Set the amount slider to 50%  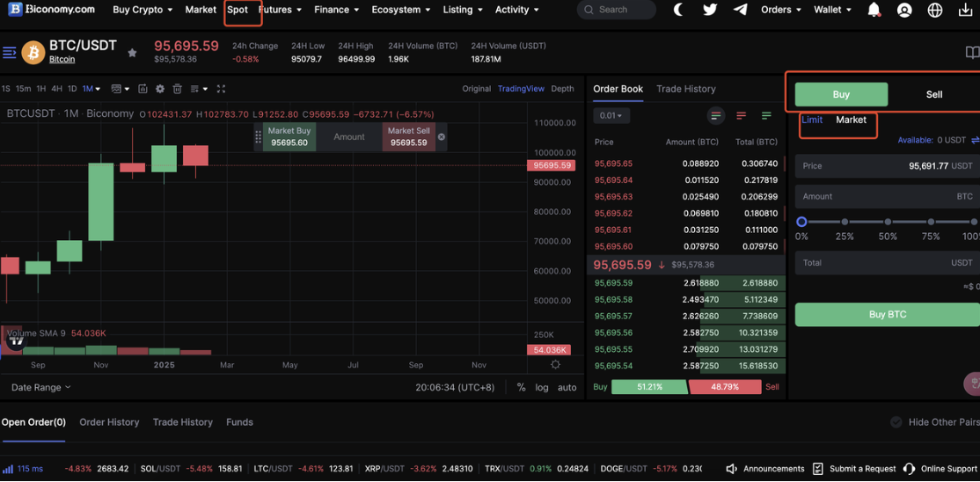(888, 222)
